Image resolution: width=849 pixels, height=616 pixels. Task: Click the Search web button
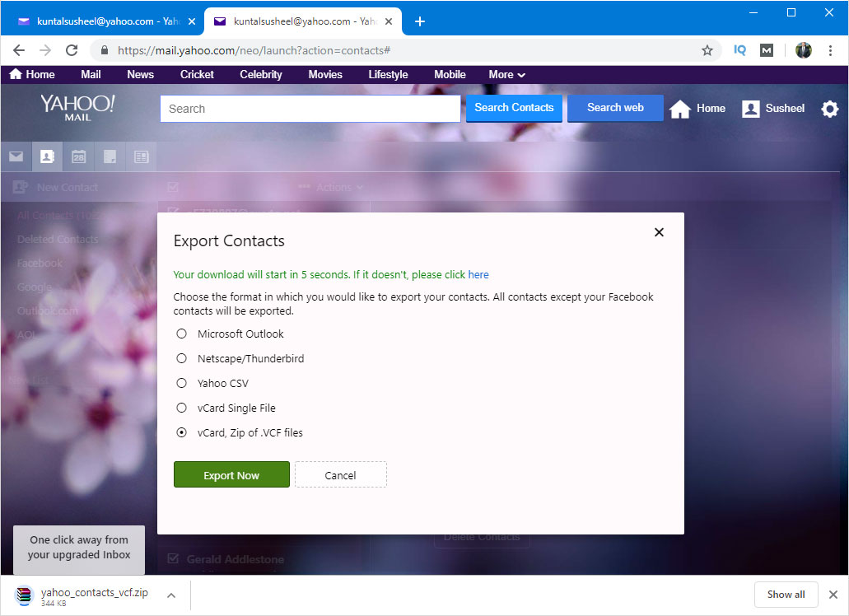[615, 108]
